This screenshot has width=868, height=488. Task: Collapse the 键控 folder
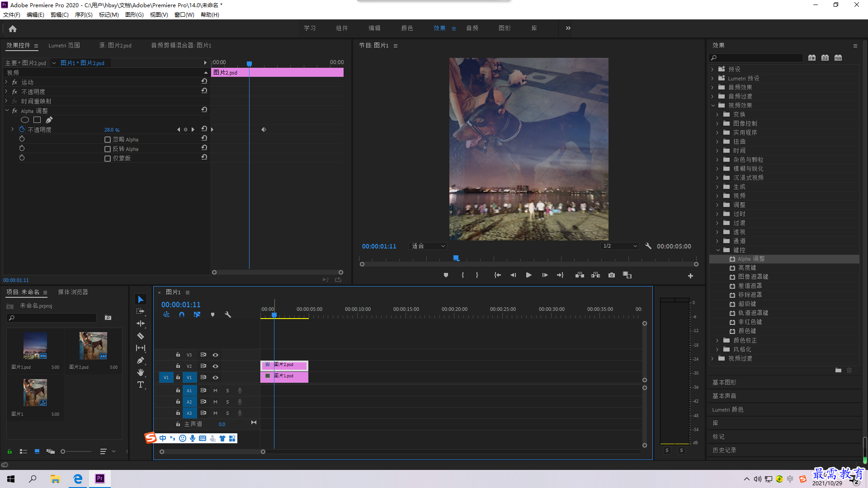pos(718,250)
